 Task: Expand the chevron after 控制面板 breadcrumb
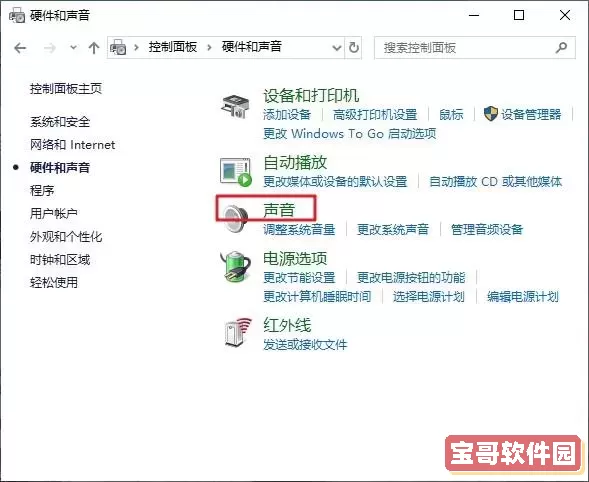coord(209,48)
